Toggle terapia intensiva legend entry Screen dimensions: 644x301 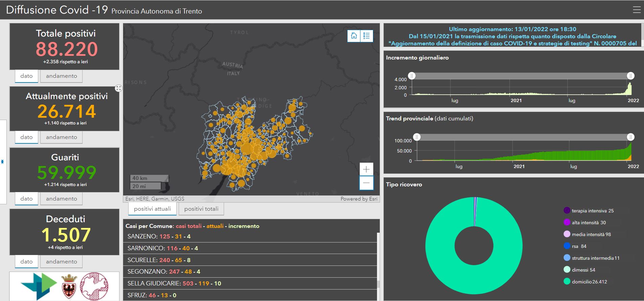(x=567, y=211)
